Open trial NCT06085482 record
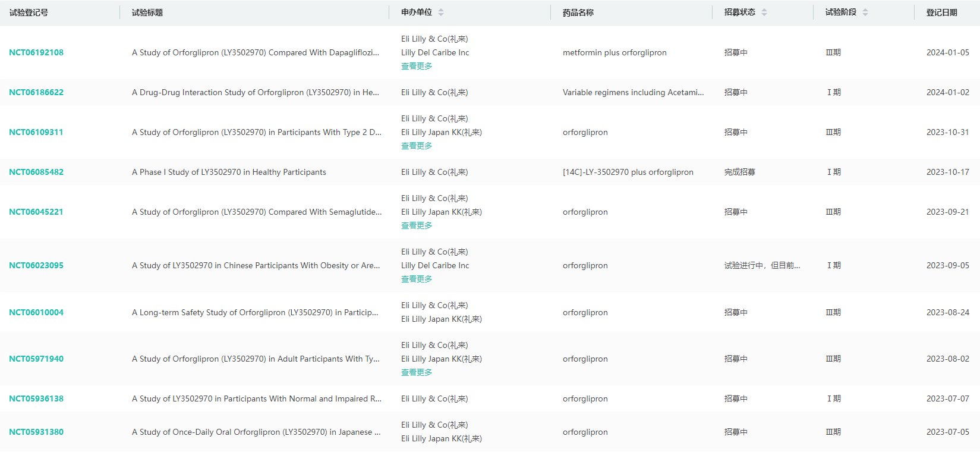980x455 pixels. 36,172
